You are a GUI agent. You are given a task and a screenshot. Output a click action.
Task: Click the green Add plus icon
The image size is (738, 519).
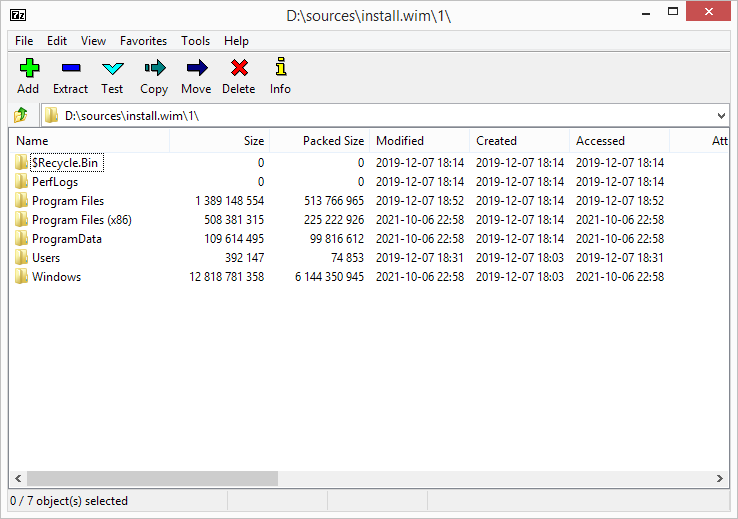29,68
